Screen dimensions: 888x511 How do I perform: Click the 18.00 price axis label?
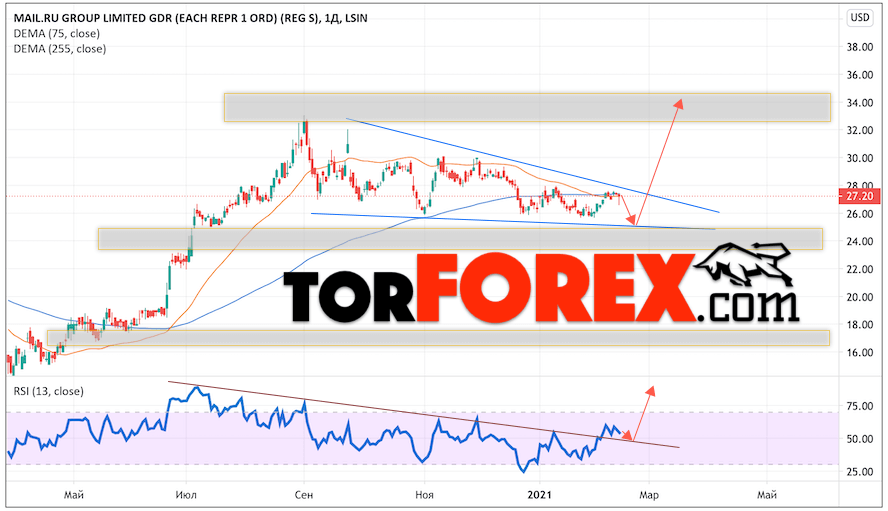[859, 325]
